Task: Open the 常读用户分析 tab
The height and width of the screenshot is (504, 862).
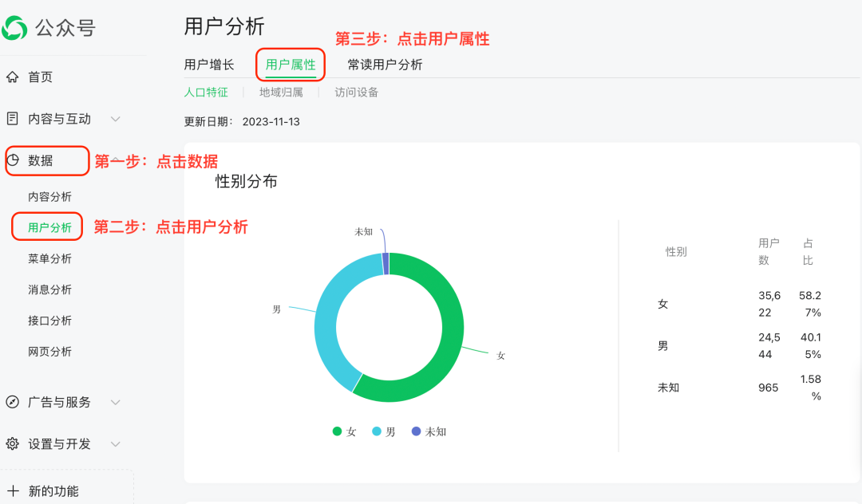Action: coord(383,64)
